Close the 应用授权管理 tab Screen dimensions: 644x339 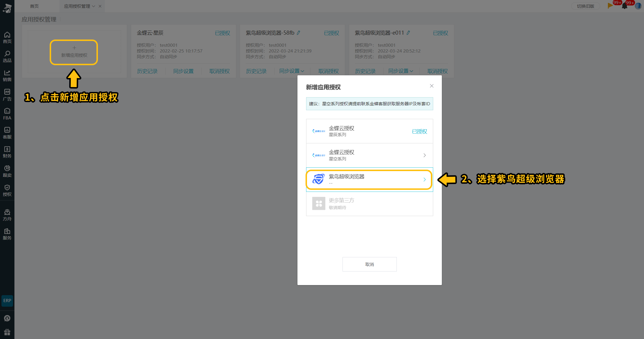click(100, 6)
